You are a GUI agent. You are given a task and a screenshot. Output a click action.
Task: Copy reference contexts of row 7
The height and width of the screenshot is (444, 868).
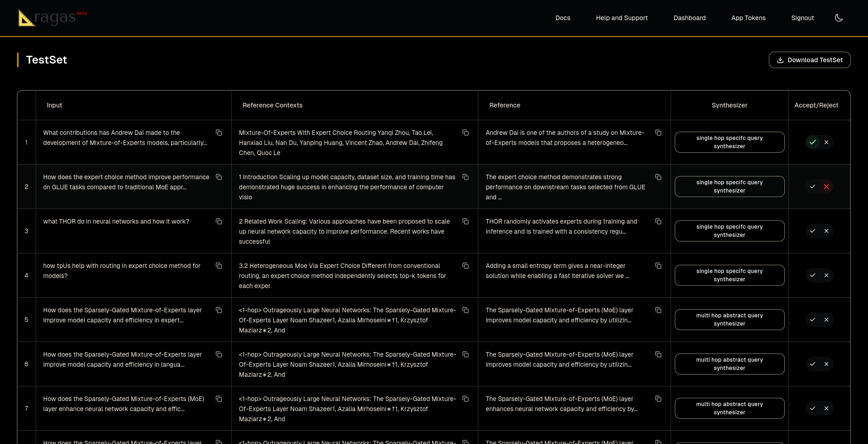pos(466,399)
